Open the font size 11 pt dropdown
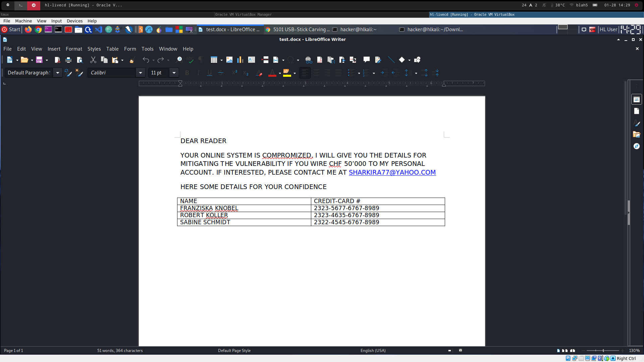This screenshot has width=644, height=362. (x=174, y=73)
